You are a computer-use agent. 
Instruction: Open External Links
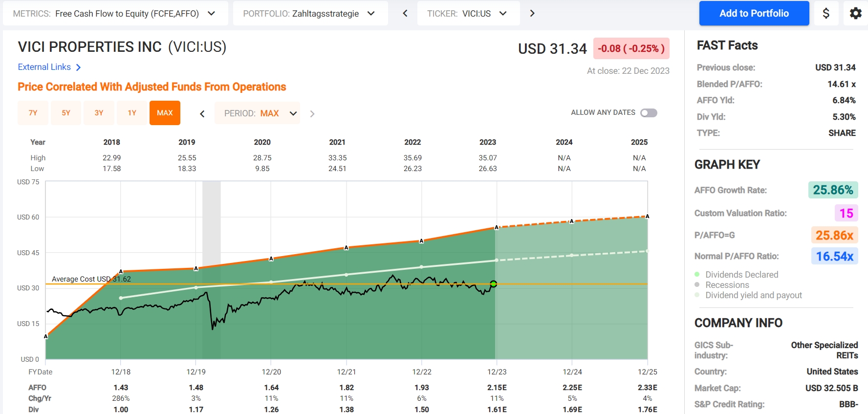(44, 67)
